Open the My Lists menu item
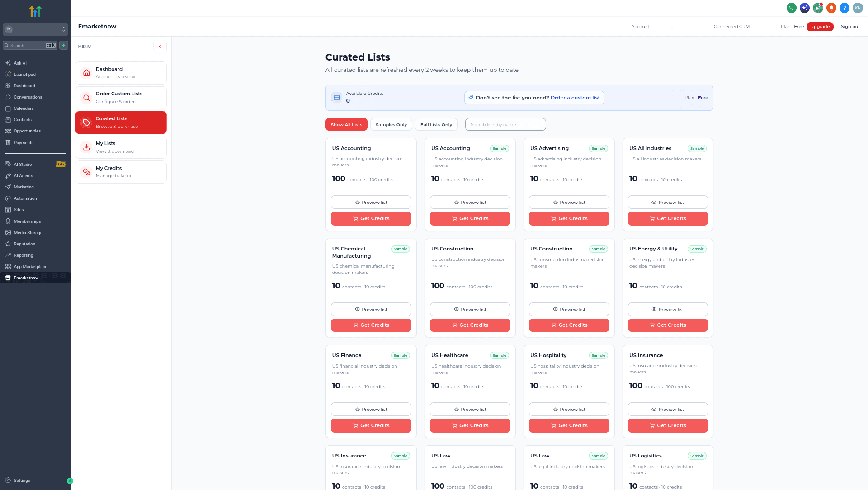The image size is (868, 490). tap(121, 147)
